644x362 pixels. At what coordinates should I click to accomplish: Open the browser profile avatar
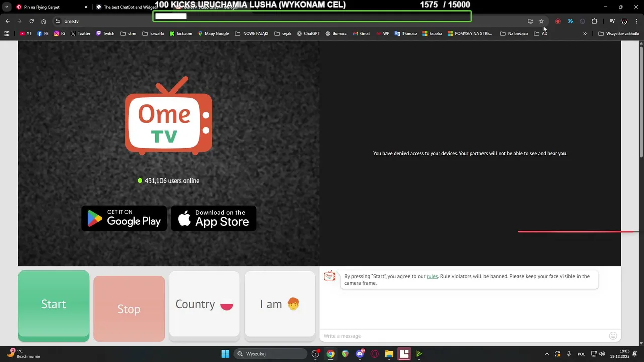[x=624, y=21]
